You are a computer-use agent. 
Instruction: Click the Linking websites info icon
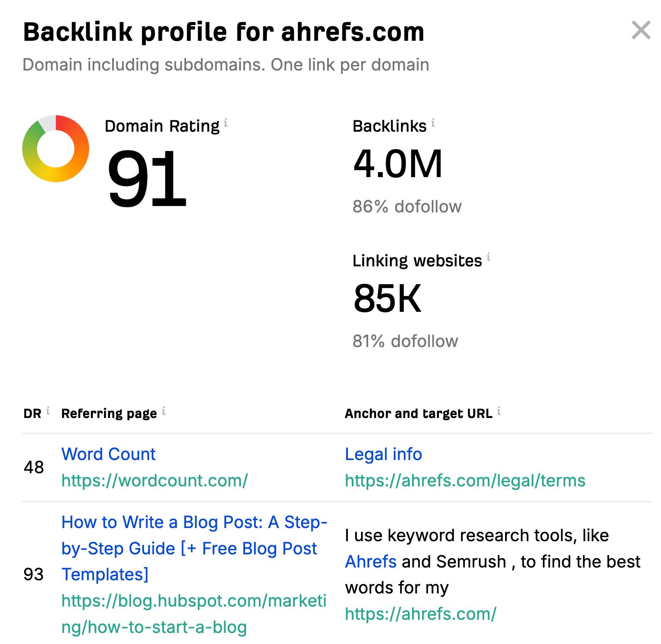tap(489, 257)
